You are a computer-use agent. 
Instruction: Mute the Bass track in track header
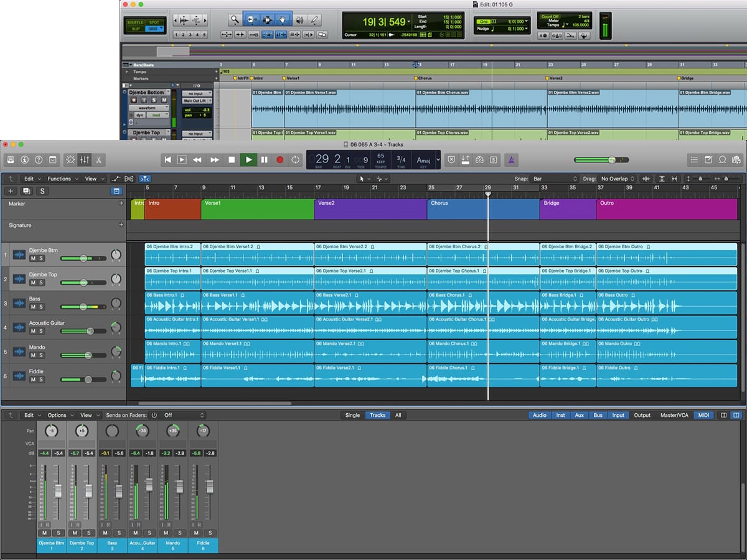tap(33, 307)
